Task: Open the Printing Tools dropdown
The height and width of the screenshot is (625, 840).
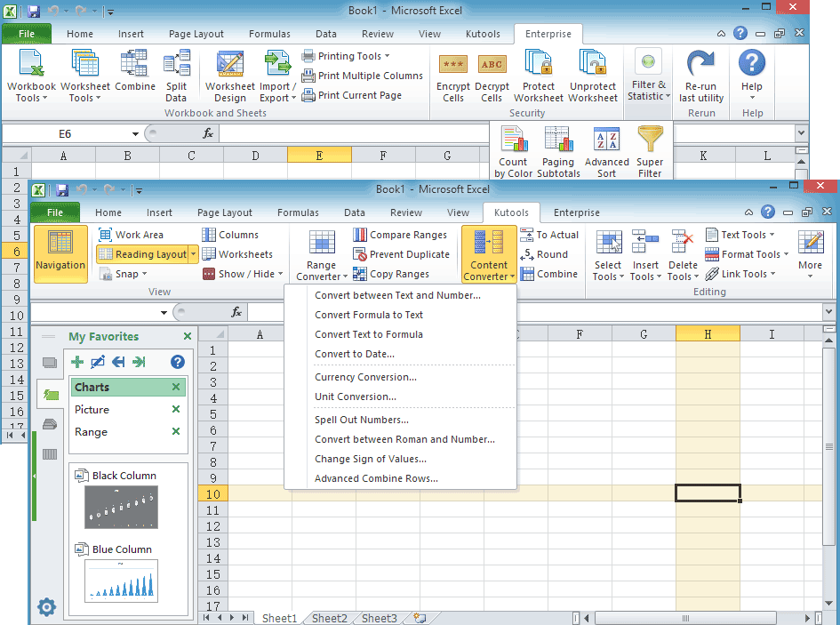Action: pyautogui.click(x=346, y=56)
